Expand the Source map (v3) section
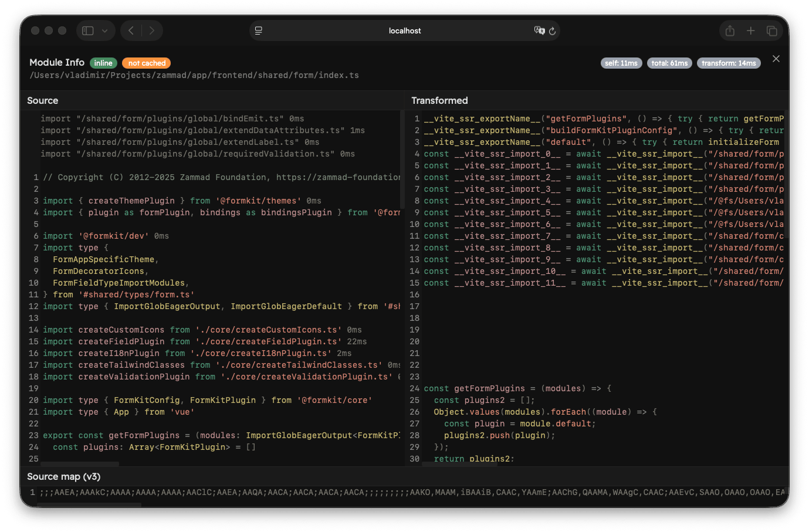The height and width of the screenshot is (532, 809). click(64, 476)
